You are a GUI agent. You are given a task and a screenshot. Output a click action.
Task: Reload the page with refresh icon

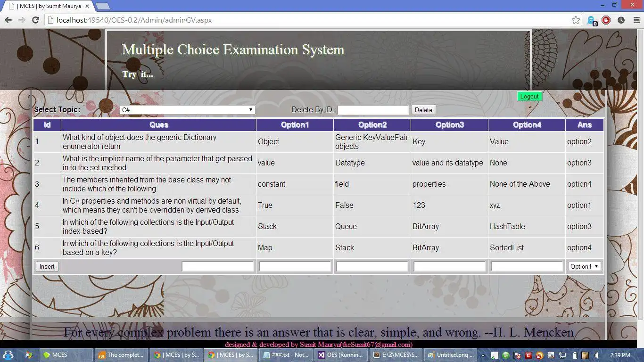35,20
